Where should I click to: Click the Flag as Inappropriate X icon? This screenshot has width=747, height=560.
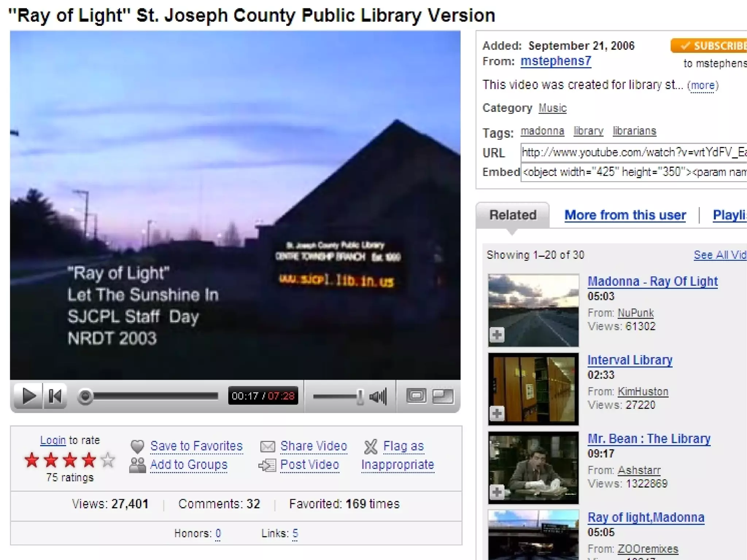[x=371, y=447]
